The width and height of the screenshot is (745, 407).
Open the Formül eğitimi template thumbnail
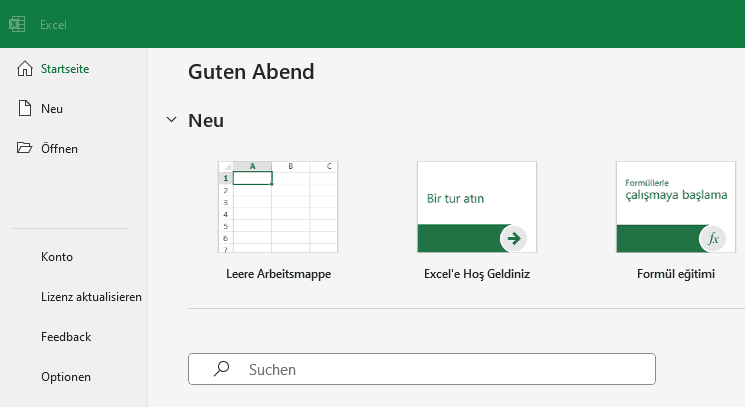point(675,206)
